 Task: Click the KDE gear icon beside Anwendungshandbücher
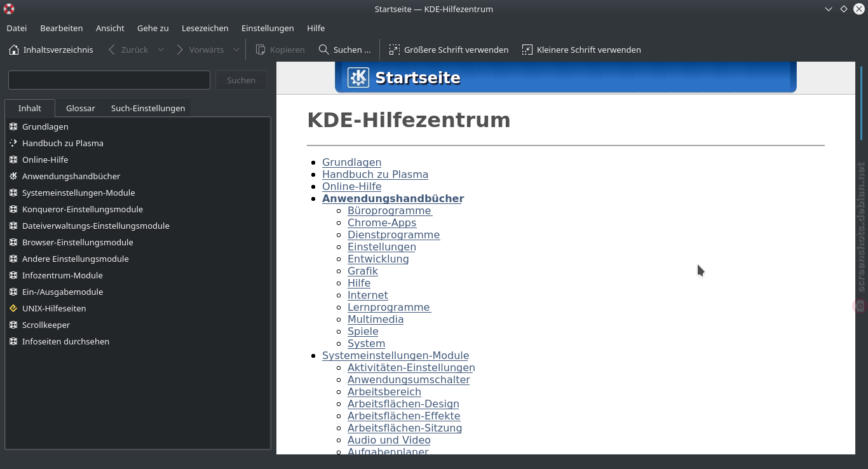coord(13,176)
